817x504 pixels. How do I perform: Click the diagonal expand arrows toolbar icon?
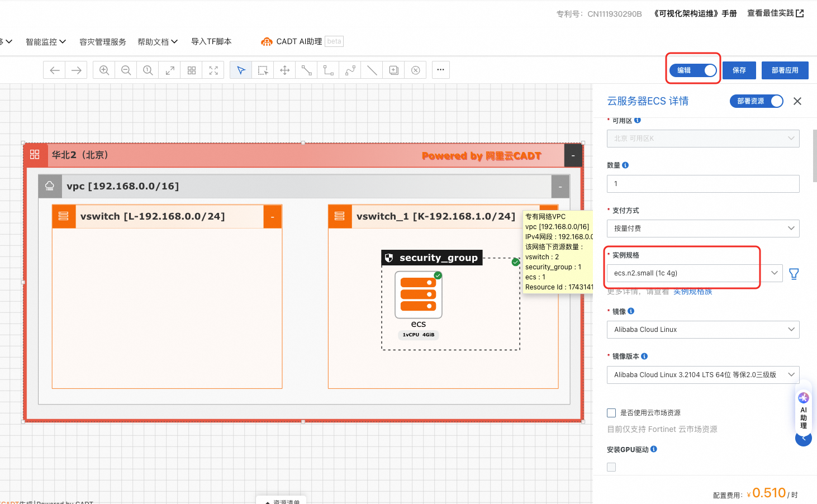pos(169,70)
